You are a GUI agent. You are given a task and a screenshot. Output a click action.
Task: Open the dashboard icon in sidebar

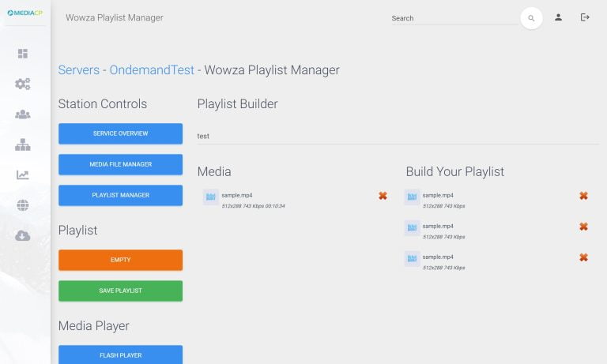tap(23, 54)
